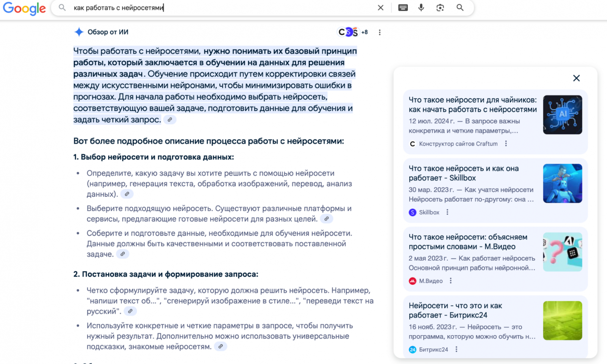Open search by image (Lens) icon
The image size is (607, 364).
coord(440,8)
